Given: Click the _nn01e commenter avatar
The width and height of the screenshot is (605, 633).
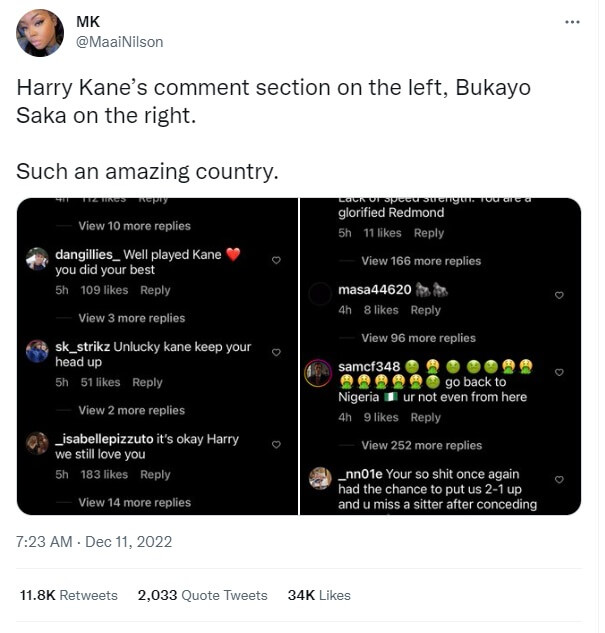Looking at the screenshot, I should pos(319,476).
